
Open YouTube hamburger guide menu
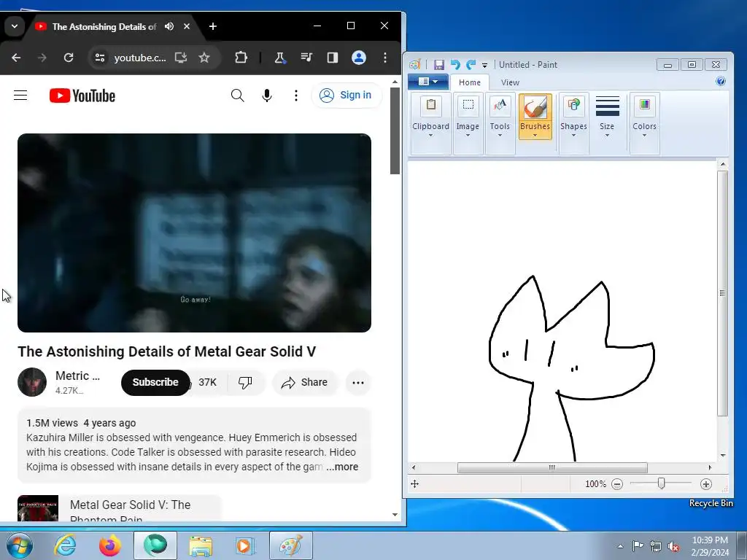coord(20,96)
